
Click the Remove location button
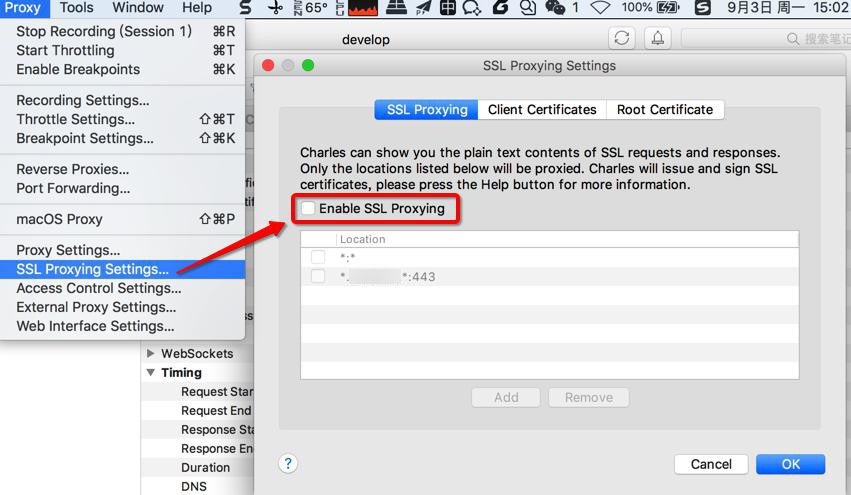589,397
